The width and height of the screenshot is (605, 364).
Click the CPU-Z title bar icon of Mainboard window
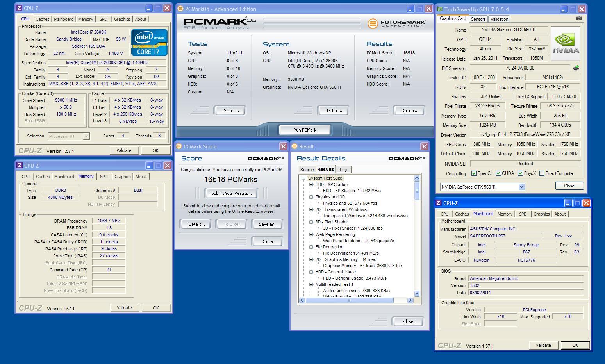[439, 203]
